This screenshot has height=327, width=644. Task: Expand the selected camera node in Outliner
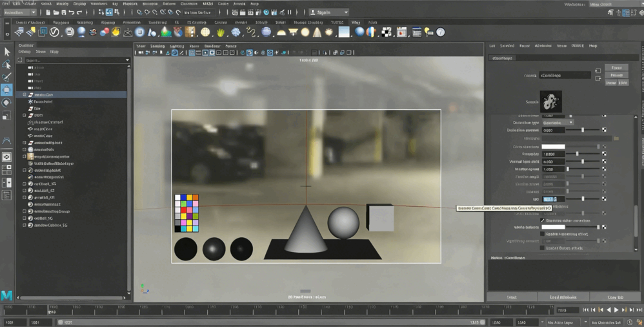25,95
